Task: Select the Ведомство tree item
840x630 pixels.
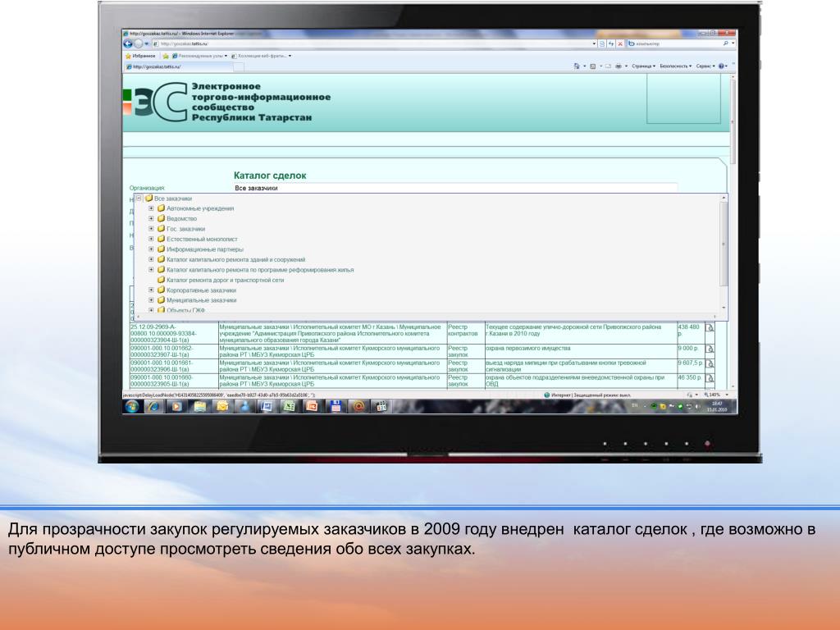Action: point(181,218)
